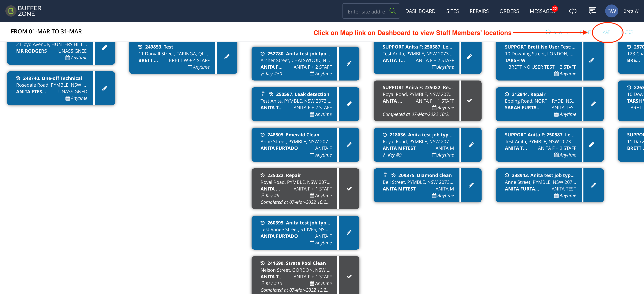Open the chat bubble icon
This screenshot has height=294, width=644.
pyautogui.click(x=592, y=11)
